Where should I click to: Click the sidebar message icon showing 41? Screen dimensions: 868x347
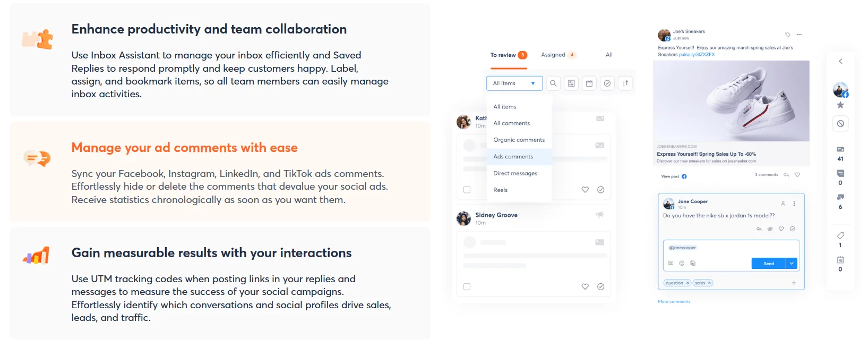click(x=840, y=149)
